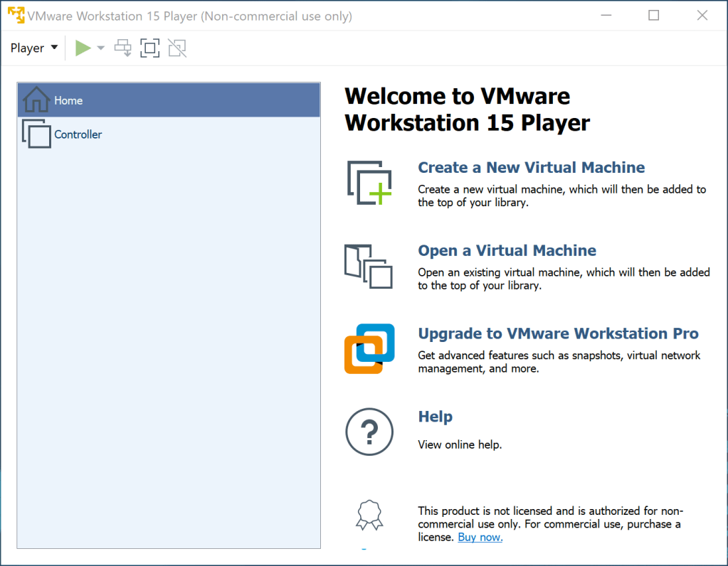Screen dimensions: 728x566
Task: Click the Open a Virtual Machine icon
Action: tap(369, 267)
